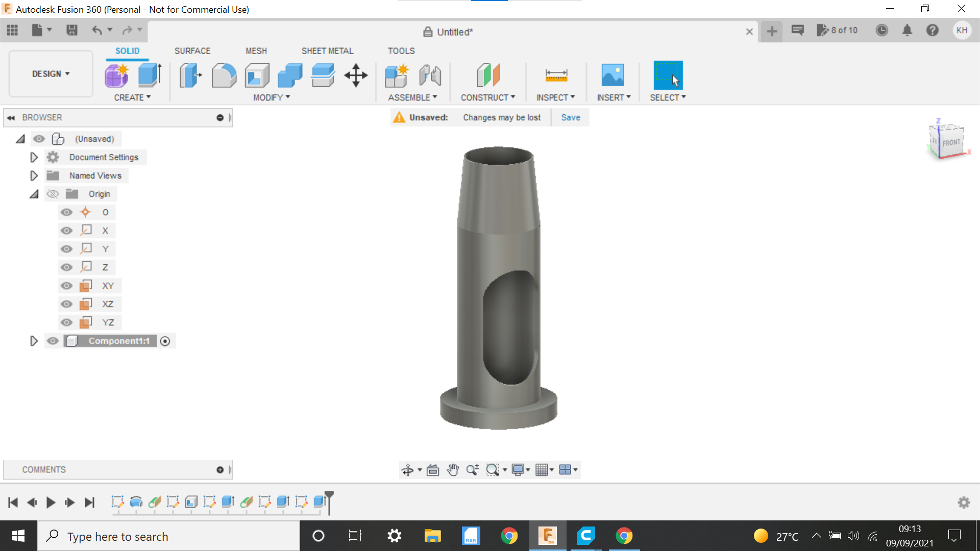Hide Component1:1 in browser
The height and width of the screenshot is (551, 980).
coord(53,340)
